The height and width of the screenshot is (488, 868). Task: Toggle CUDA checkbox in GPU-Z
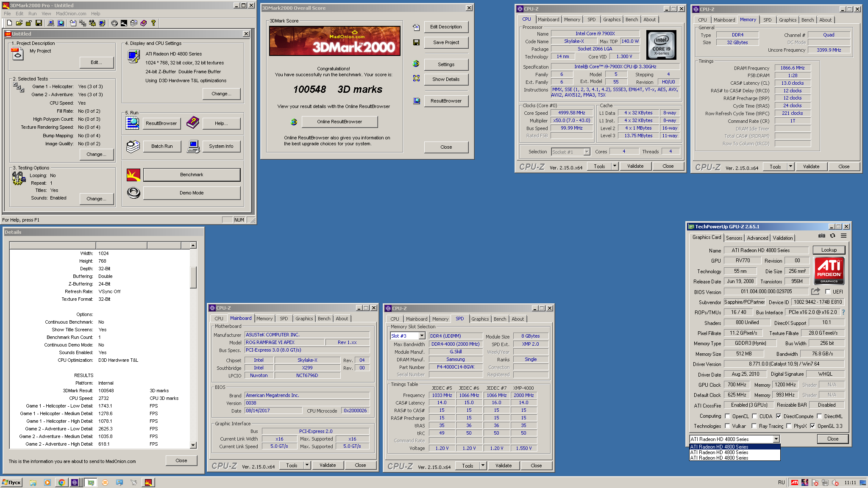tap(754, 416)
